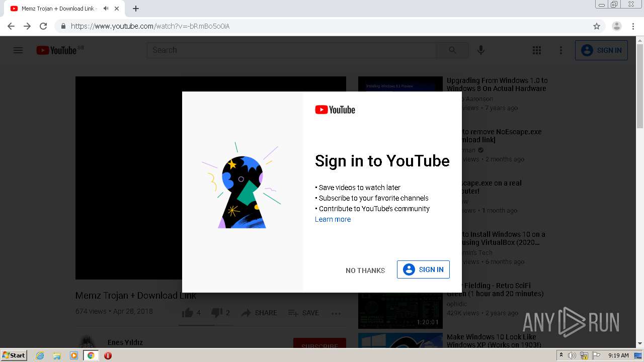The width and height of the screenshot is (644, 362).
Task: Open Windows Explorer folder from taskbar
Action: pos(57,355)
